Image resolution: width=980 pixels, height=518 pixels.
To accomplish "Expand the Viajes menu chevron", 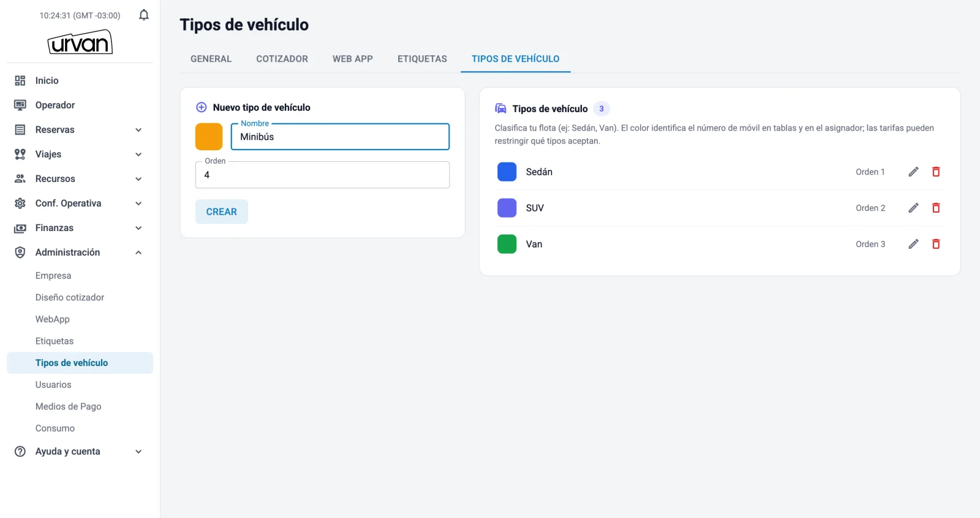I will click(138, 154).
